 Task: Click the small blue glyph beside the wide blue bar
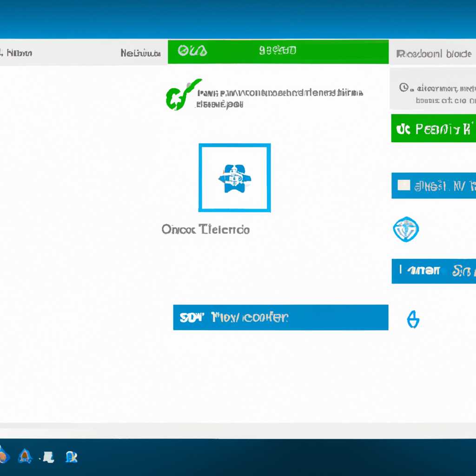click(413, 319)
